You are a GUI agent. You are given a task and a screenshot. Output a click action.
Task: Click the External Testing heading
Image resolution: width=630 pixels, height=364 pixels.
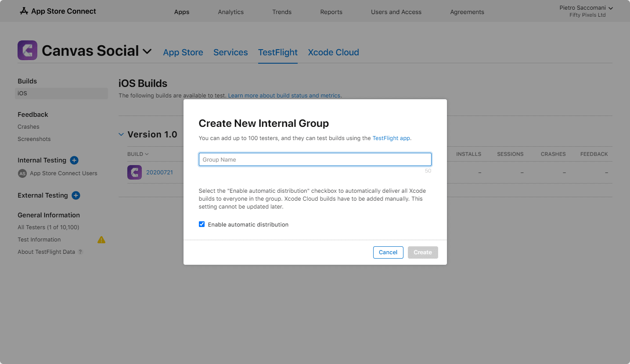click(x=43, y=195)
